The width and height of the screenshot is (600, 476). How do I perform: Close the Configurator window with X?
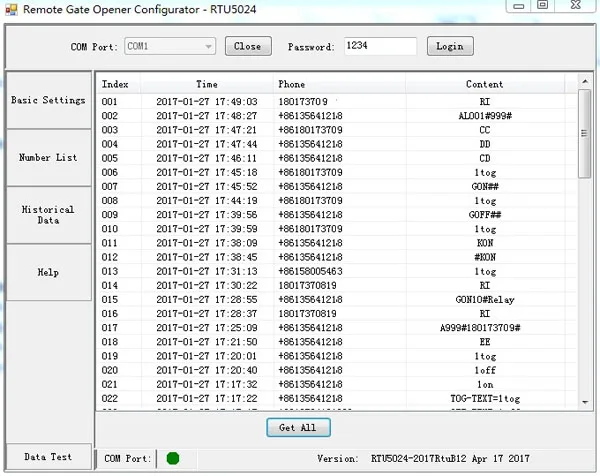tap(576, 5)
